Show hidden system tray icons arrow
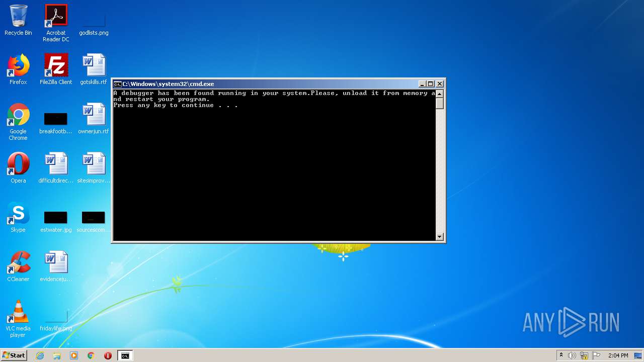Viewport: 644px width, 362px height. [561, 355]
